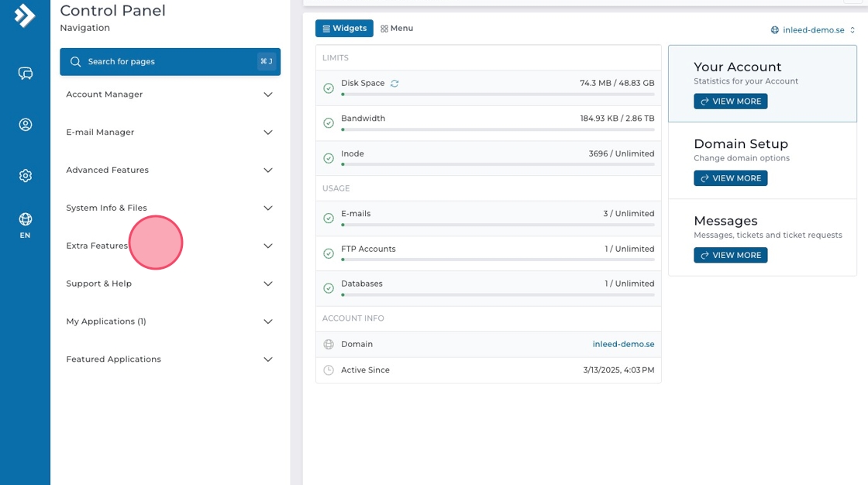This screenshot has width=868, height=485.
Task: Open the user profile icon in sidebar
Action: click(x=26, y=125)
